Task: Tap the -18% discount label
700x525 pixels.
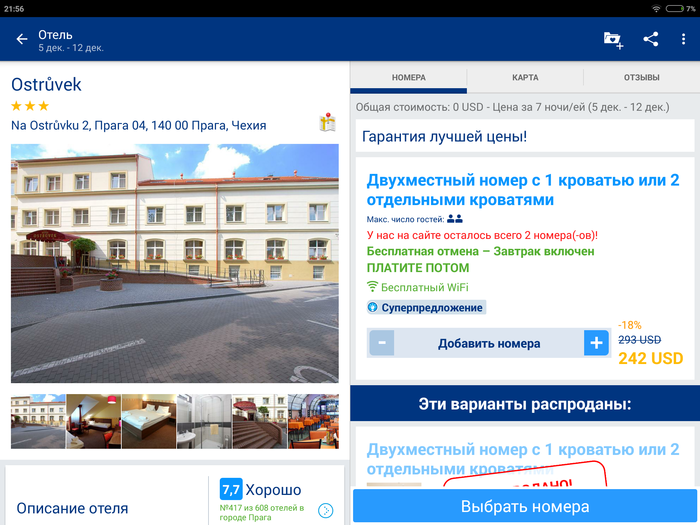Action: tap(629, 325)
